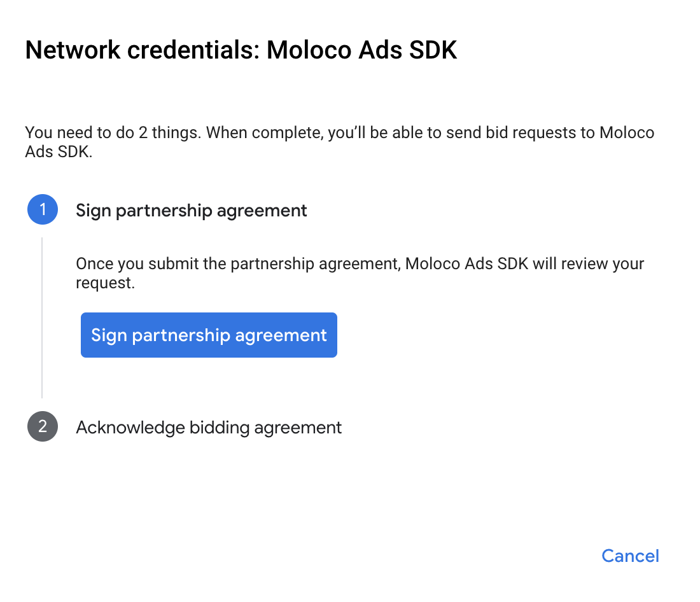Cancel the network credentials dialog
This screenshot has height=602, width=700.
click(x=630, y=556)
